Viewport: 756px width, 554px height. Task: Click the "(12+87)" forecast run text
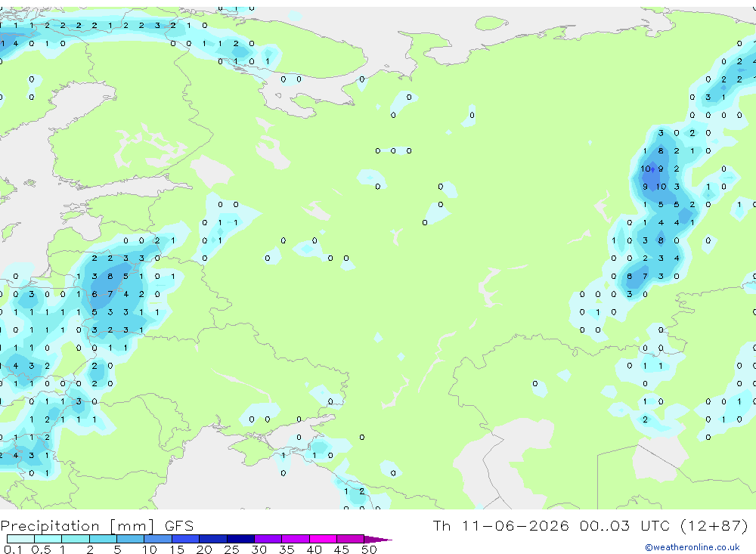coord(714,525)
